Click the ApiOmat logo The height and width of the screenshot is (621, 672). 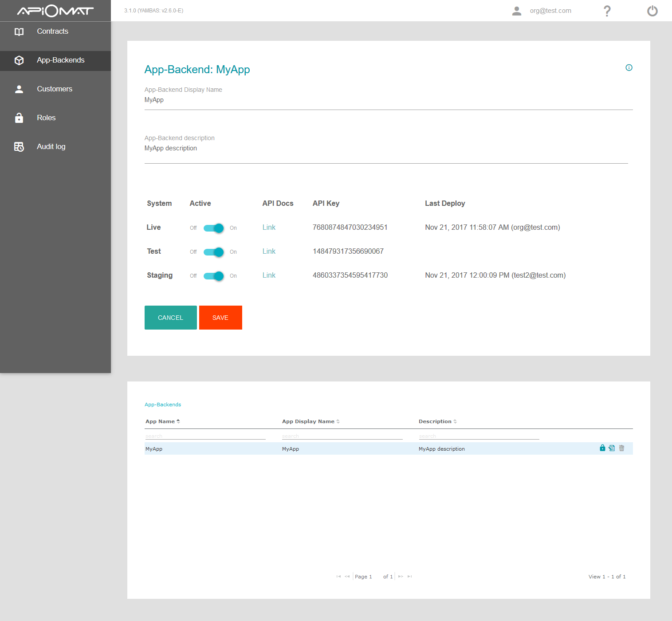55,11
